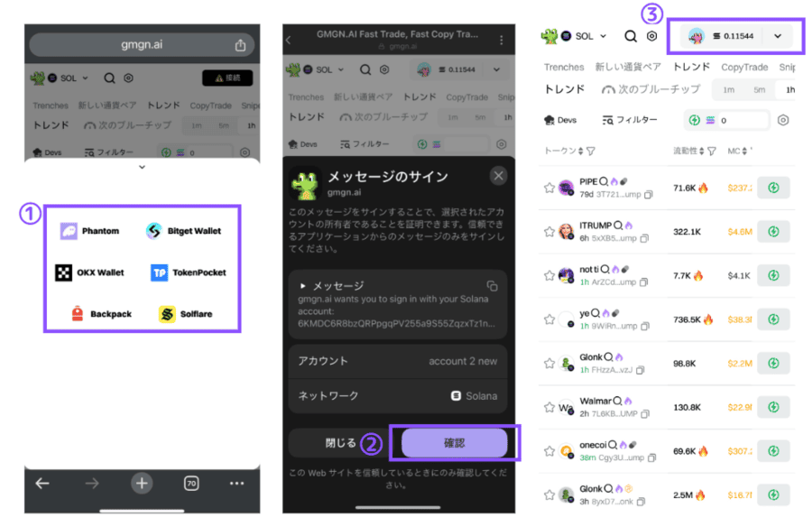Open the 70 tabs switcher
The height and width of the screenshot is (517, 812).
click(191, 484)
